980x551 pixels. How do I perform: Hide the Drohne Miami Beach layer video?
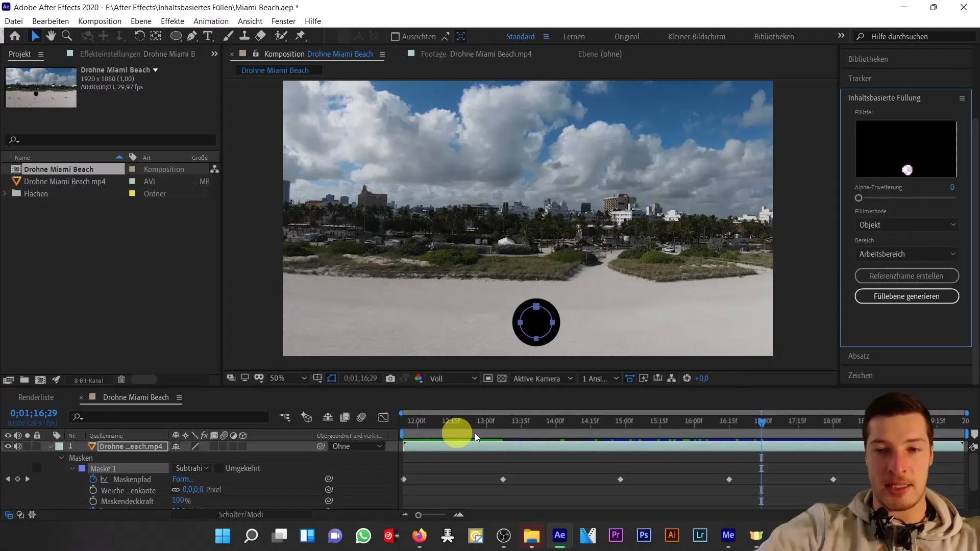pos(8,446)
